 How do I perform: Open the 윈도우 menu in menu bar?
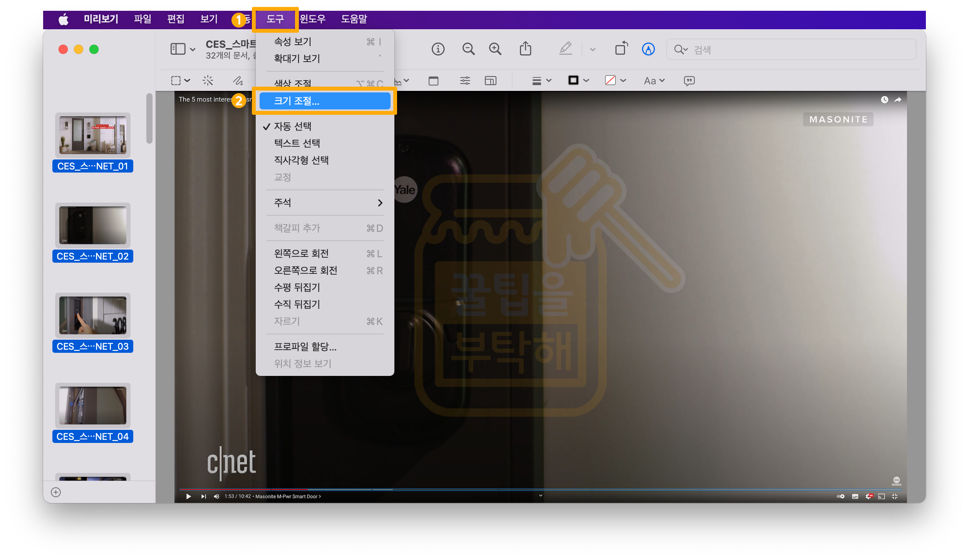coord(313,19)
